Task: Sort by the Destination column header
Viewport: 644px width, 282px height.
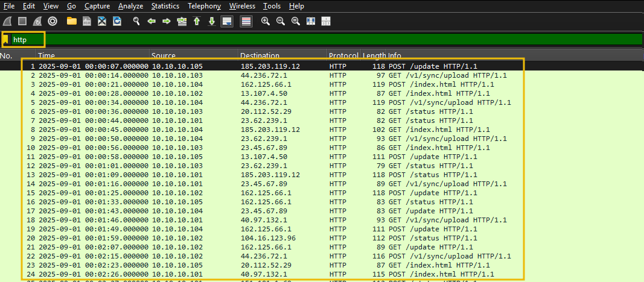Action: point(283,55)
